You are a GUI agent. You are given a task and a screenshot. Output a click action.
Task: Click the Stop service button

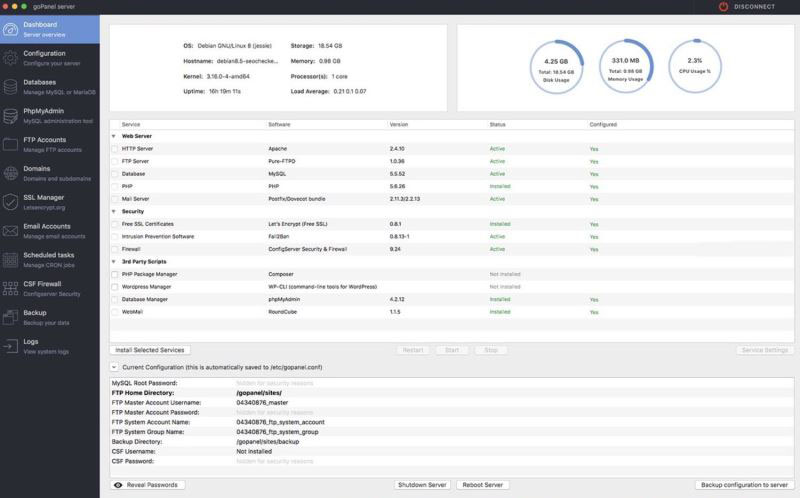[491, 350]
